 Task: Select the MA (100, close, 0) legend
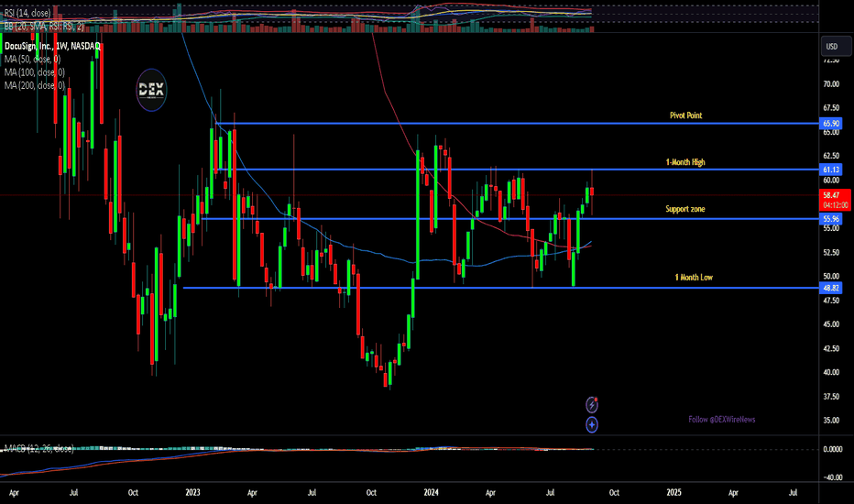point(34,71)
